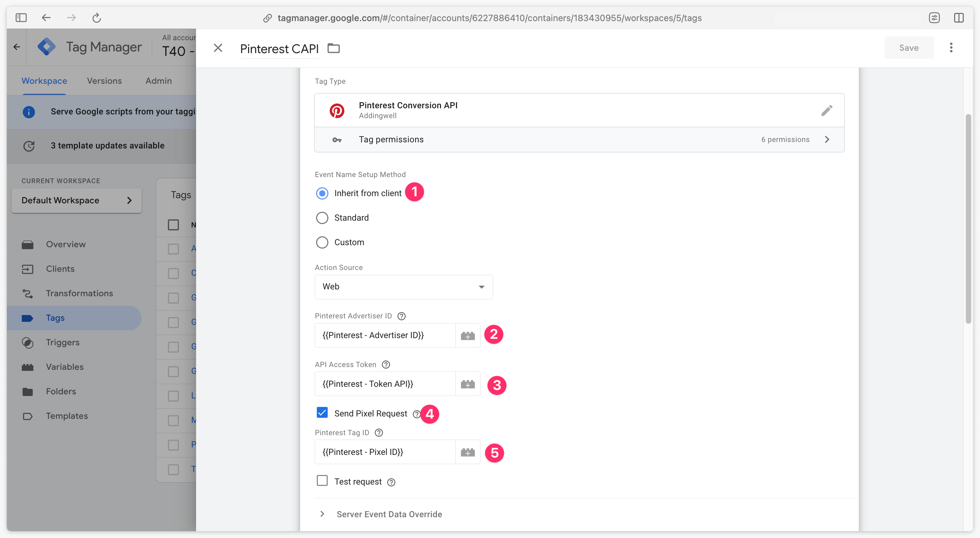
Task: Click the key icon in Tag permissions
Action: (x=337, y=140)
